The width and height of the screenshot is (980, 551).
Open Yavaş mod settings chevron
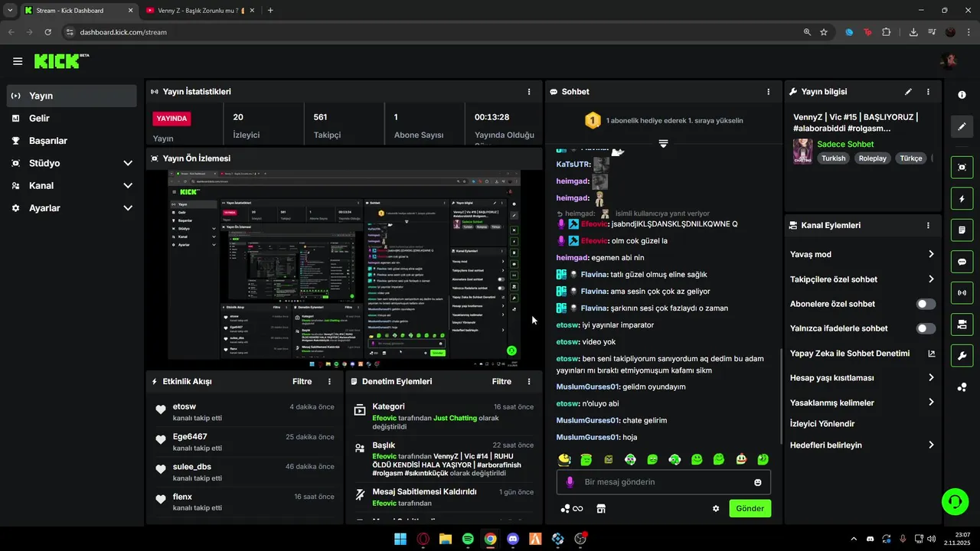(x=931, y=254)
